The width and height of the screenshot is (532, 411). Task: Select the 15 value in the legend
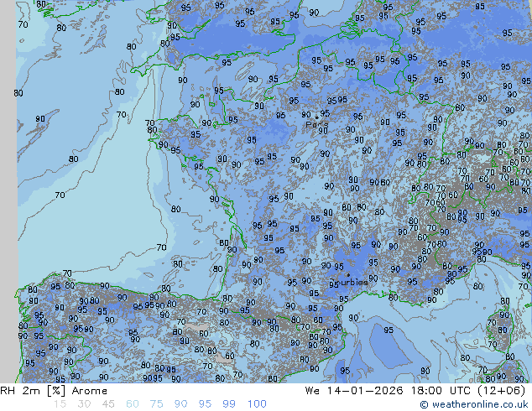(x=60, y=404)
